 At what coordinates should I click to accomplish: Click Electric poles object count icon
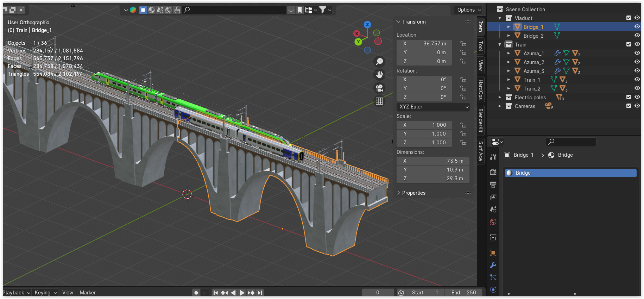pos(560,97)
